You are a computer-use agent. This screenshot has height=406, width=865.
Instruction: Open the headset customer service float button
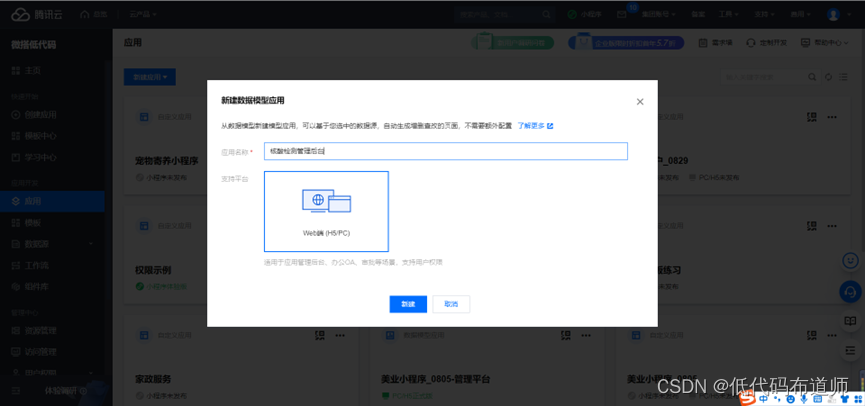(850, 292)
